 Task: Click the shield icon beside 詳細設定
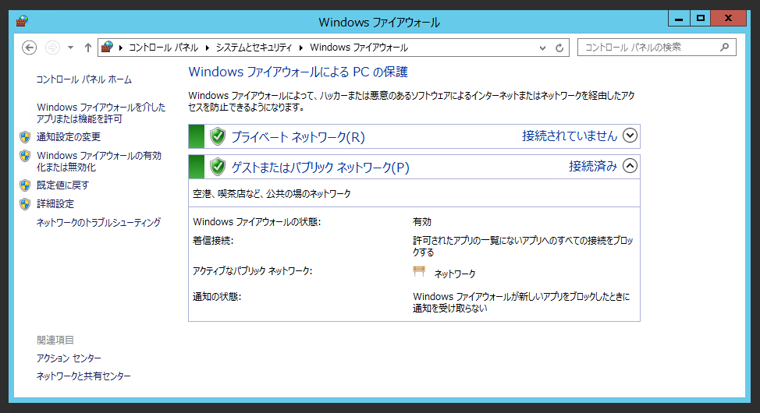[25, 204]
